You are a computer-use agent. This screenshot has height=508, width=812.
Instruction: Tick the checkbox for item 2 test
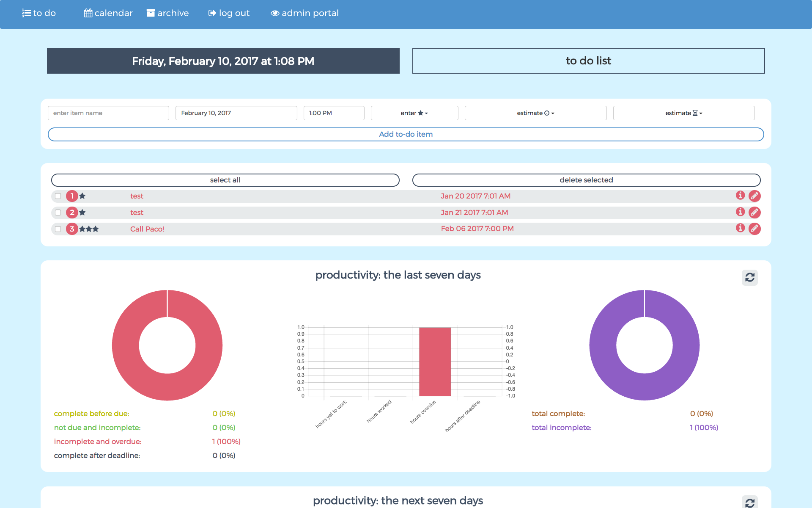tap(58, 213)
